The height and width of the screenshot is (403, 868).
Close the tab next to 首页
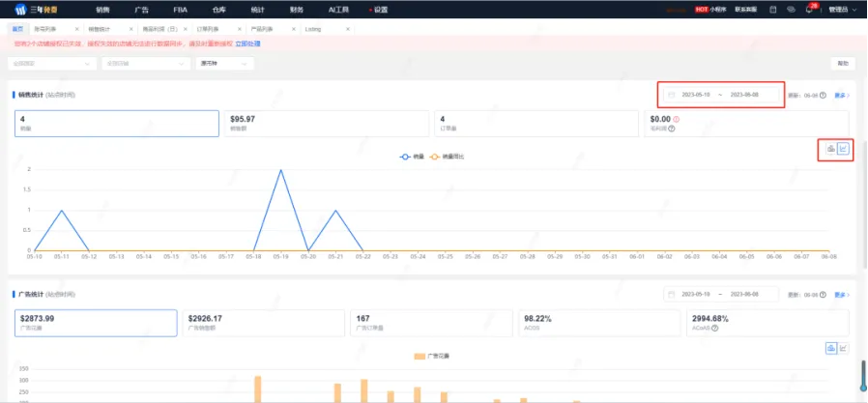76,29
